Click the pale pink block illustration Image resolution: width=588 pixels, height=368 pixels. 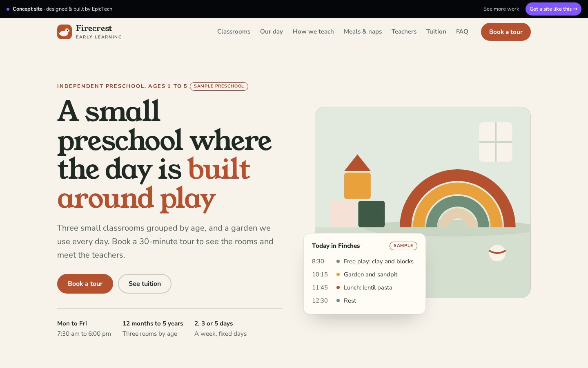pyautogui.click(x=344, y=214)
